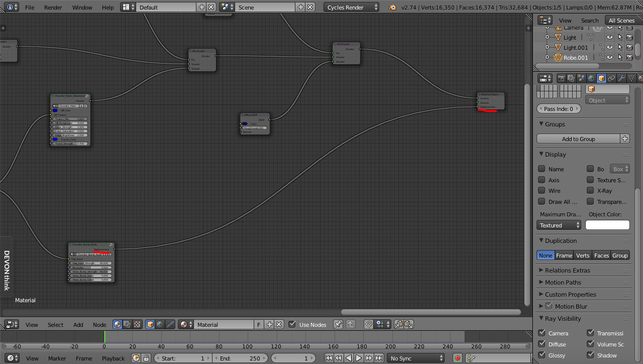643x364 pixels.
Task: Click the Object Color white swatch
Action: coord(607,225)
